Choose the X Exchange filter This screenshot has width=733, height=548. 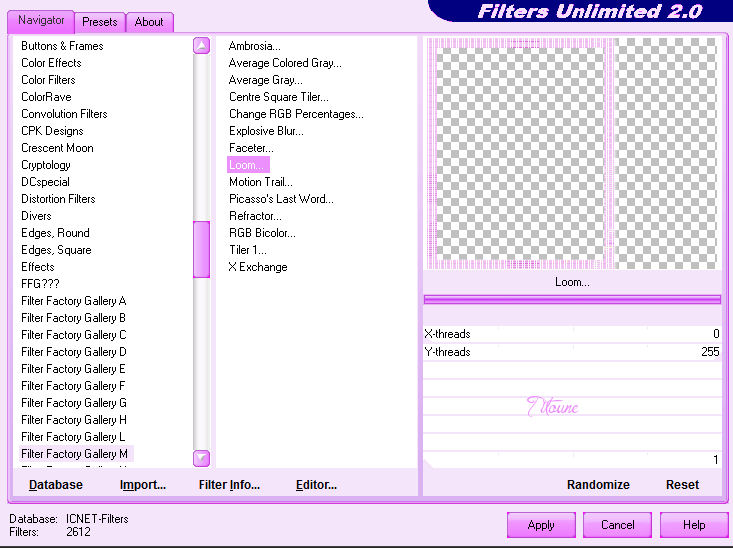(x=258, y=267)
